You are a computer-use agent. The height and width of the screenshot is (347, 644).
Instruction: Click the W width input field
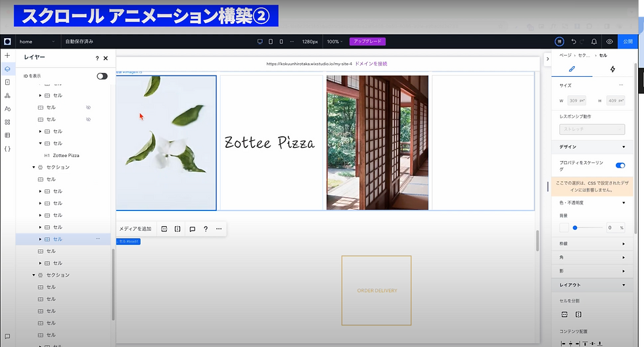click(x=576, y=101)
